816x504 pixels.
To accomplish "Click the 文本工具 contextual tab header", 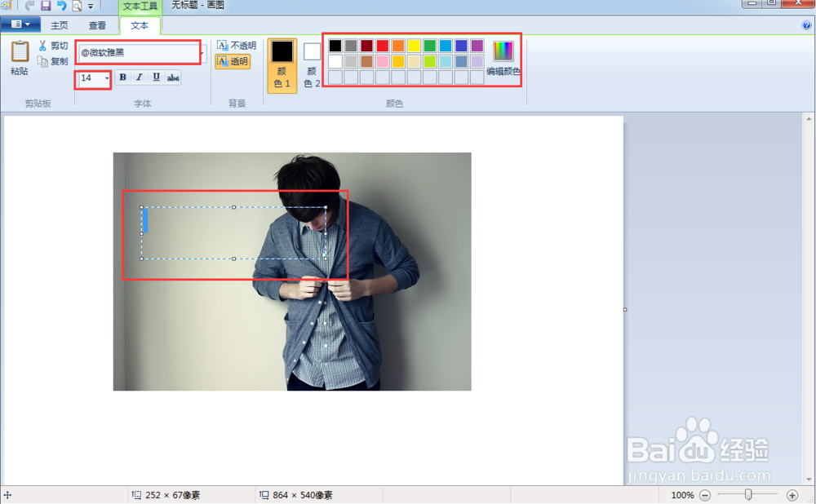I will pyautogui.click(x=140, y=7).
